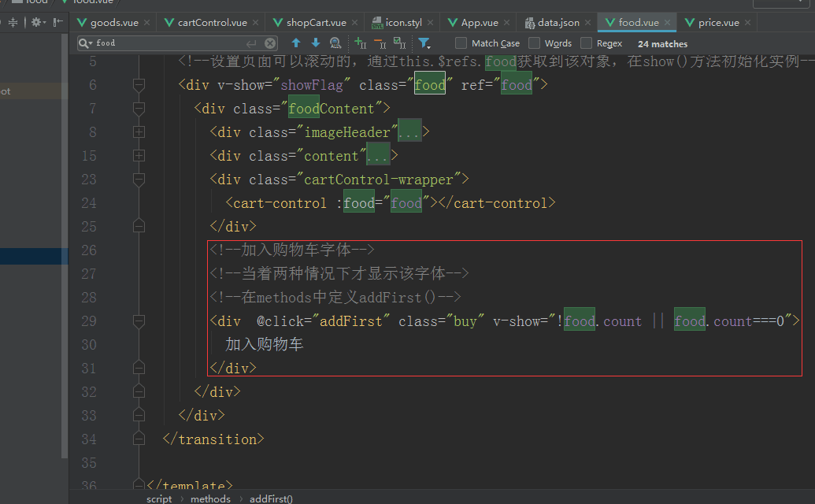The width and height of the screenshot is (815, 504).
Task: Hide the project panel with the hide icon
Action: click(57, 22)
